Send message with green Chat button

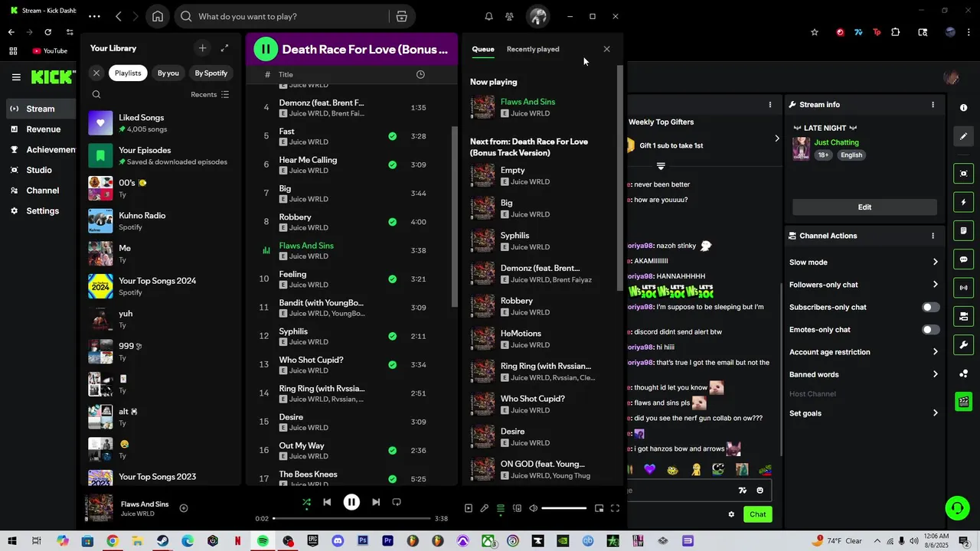pyautogui.click(x=757, y=514)
